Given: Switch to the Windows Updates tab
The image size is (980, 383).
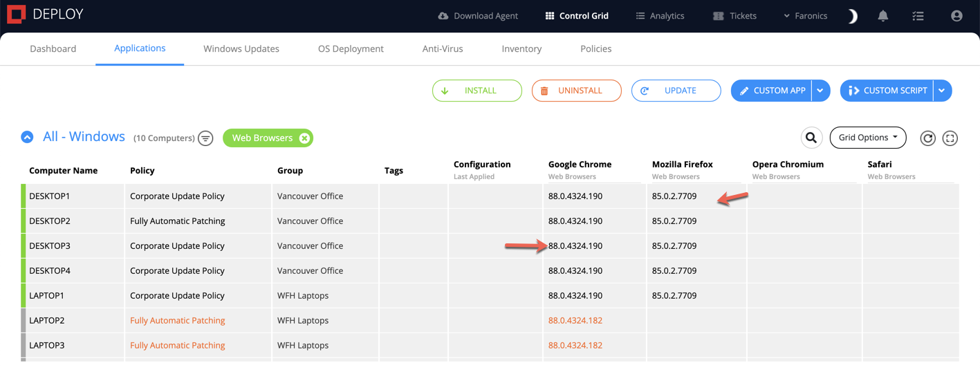Looking at the screenshot, I should pyautogui.click(x=241, y=48).
